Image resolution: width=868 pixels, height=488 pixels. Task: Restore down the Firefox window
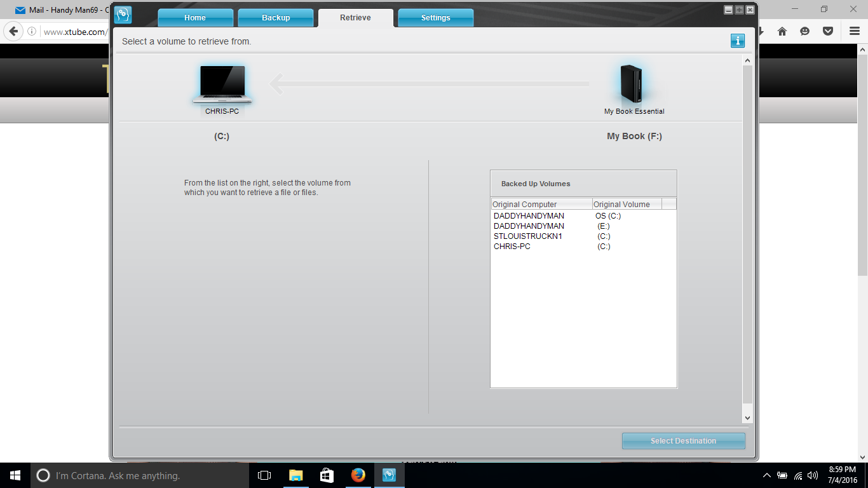[824, 9]
